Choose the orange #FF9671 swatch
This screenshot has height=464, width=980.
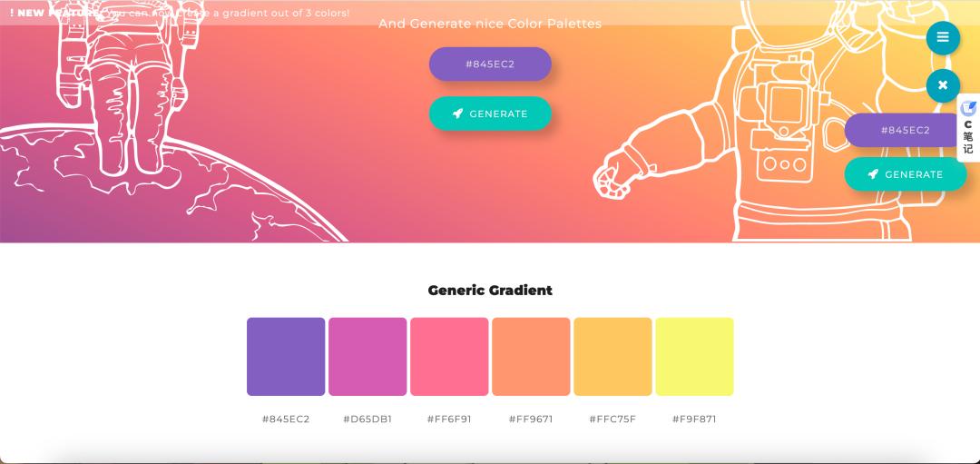[x=531, y=356]
